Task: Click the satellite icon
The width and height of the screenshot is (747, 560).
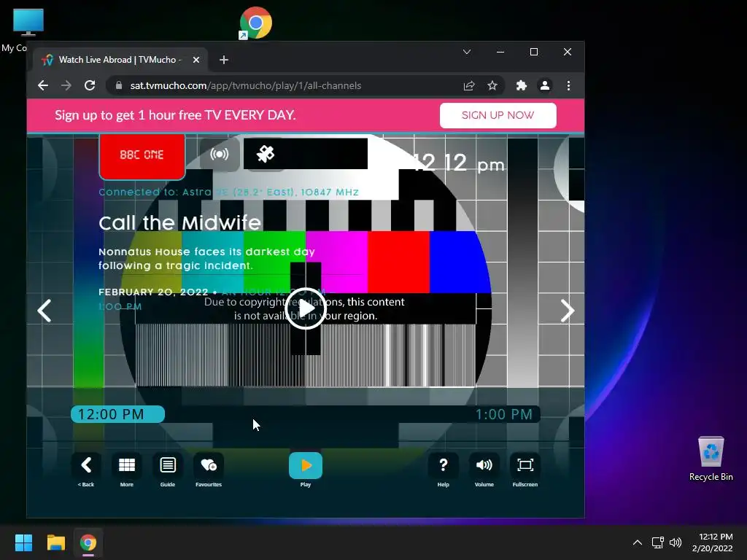Action: (266, 154)
